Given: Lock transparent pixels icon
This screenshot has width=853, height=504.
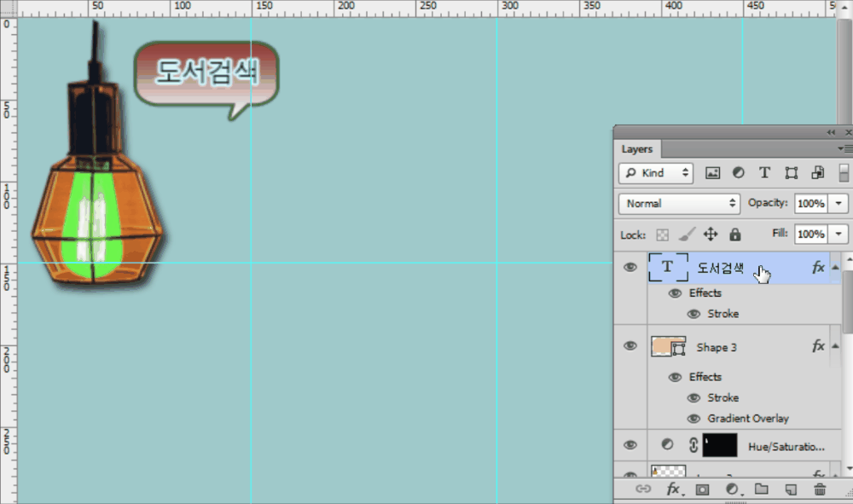Looking at the screenshot, I should tap(662, 235).
